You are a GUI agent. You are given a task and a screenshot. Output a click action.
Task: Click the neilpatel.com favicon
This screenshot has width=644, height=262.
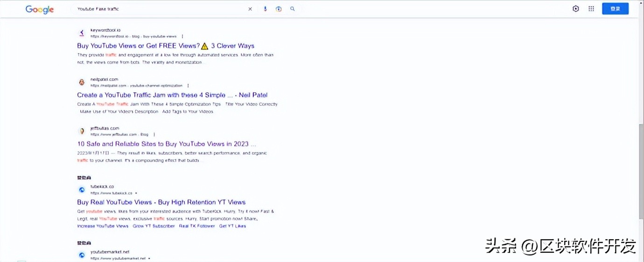(82, 83)
